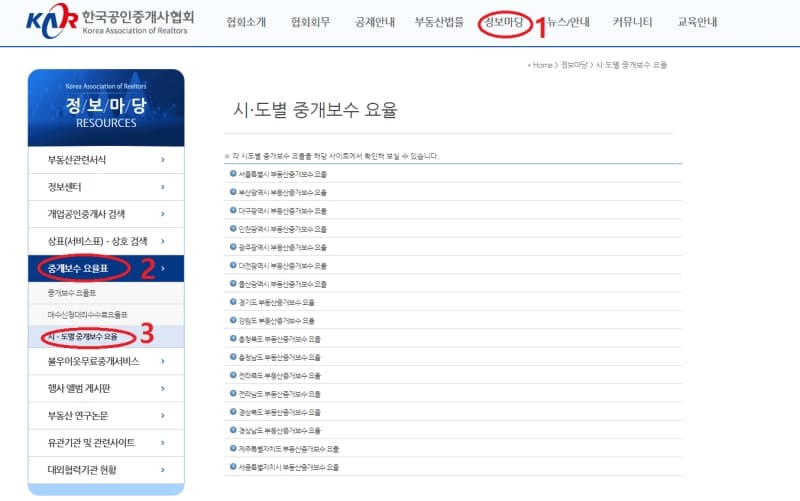Open the 부동산법률 top menu
The height and width of the screenshot is (501, 800).
click(439, 22)
